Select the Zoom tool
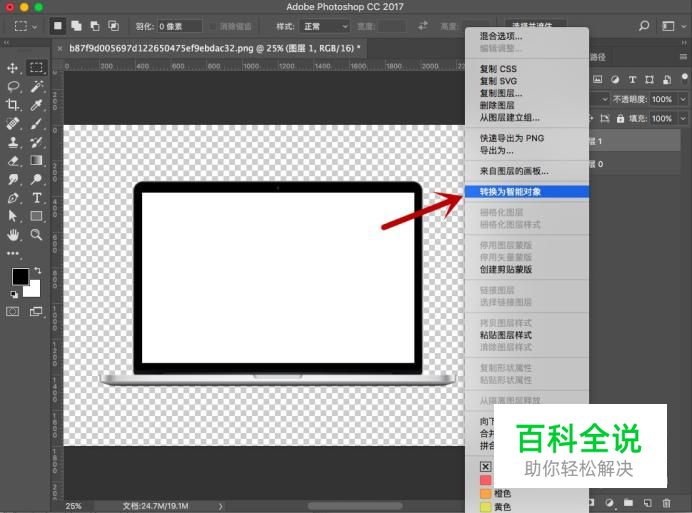 (36, 234)
